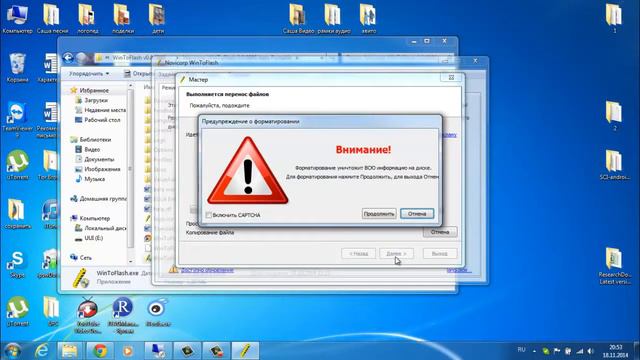Select Рабочий стол in Explorer sidebar
The width and height of the screenshot is (640, 360).
pyautogui.click(x=98, y=120)
